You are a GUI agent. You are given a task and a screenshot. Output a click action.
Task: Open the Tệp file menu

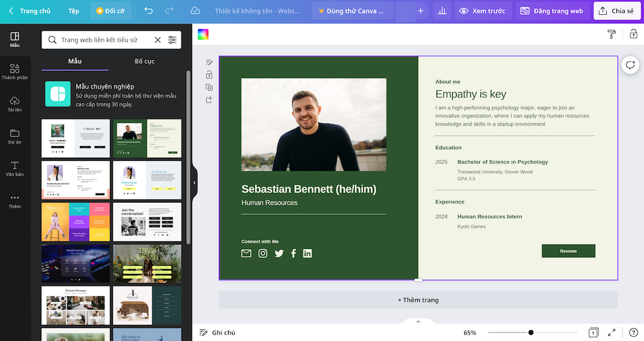coord(74,11)
